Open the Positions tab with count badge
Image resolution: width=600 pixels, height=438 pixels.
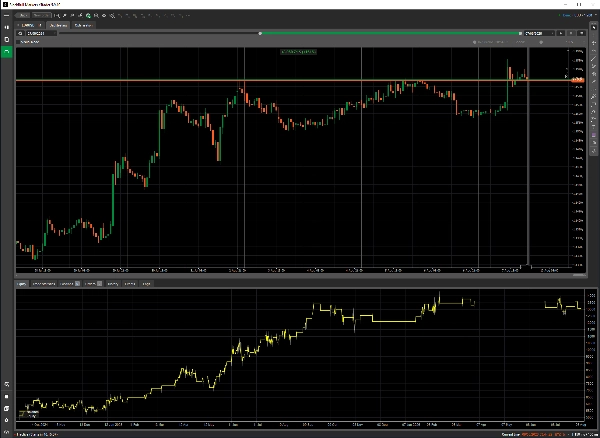point(70,283)
